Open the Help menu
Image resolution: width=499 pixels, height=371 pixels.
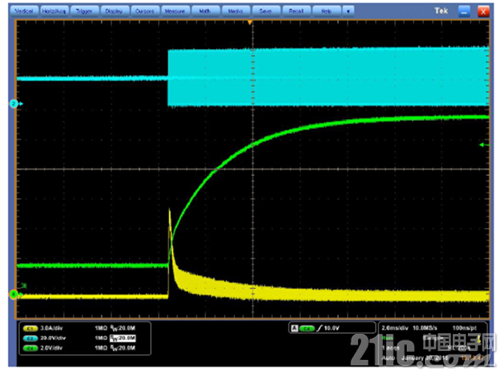(326, 11)
